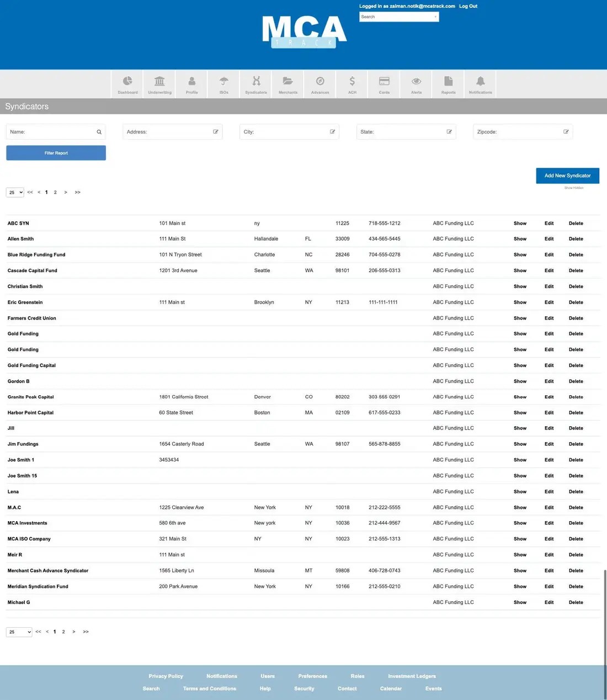607x700 pixels.
Task: Open Investment Ledgers in the footer
Action: coord(412,676)
